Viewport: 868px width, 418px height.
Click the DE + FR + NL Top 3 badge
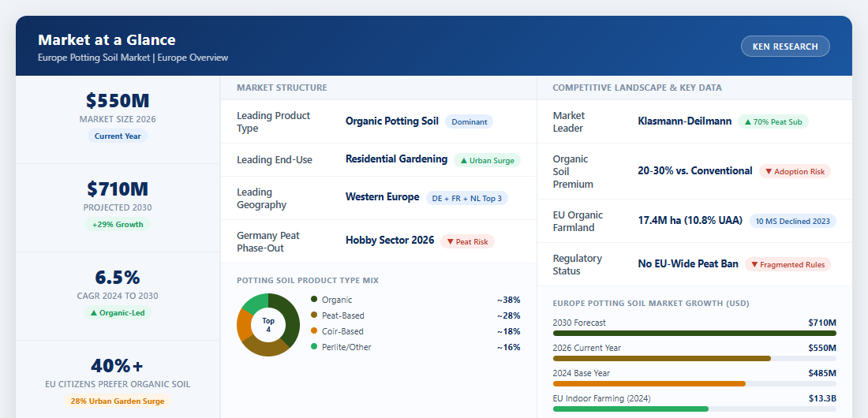[466, 198]
